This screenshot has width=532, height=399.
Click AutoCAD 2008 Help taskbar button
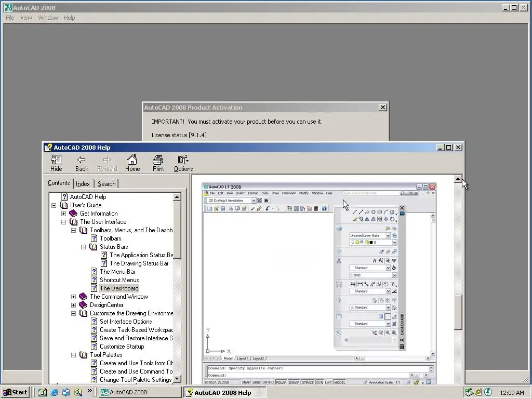224,393
